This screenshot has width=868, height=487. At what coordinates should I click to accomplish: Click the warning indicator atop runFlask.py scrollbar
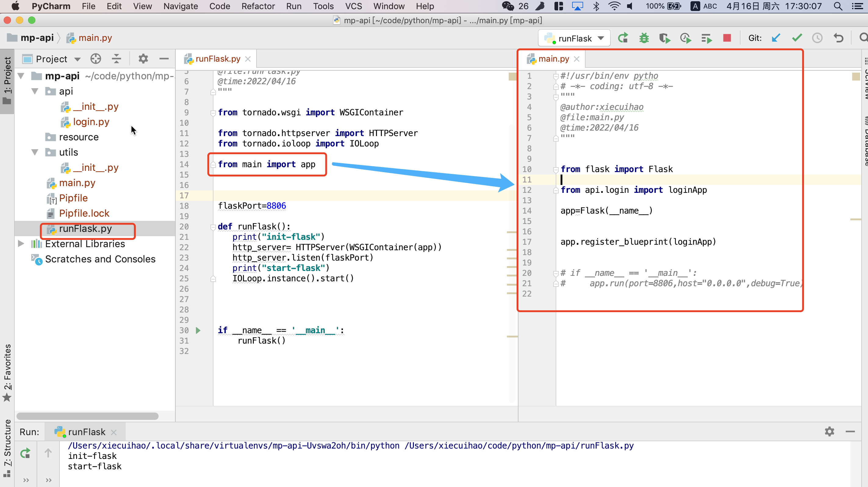pyautogui.click(x=512, y=77)
